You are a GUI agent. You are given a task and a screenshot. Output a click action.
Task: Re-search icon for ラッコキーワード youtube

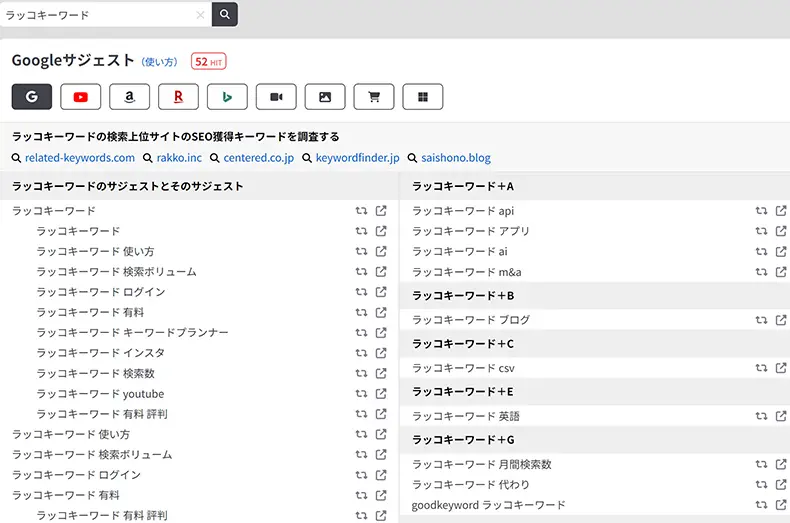pos(361,394)
